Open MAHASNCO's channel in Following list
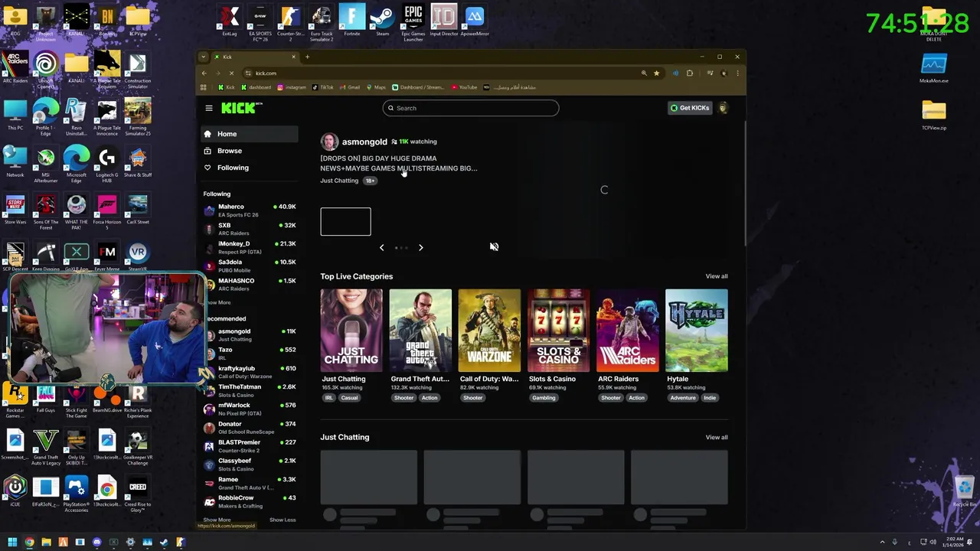Viewport: 980px width, 551px height. [x=250, y=284]
